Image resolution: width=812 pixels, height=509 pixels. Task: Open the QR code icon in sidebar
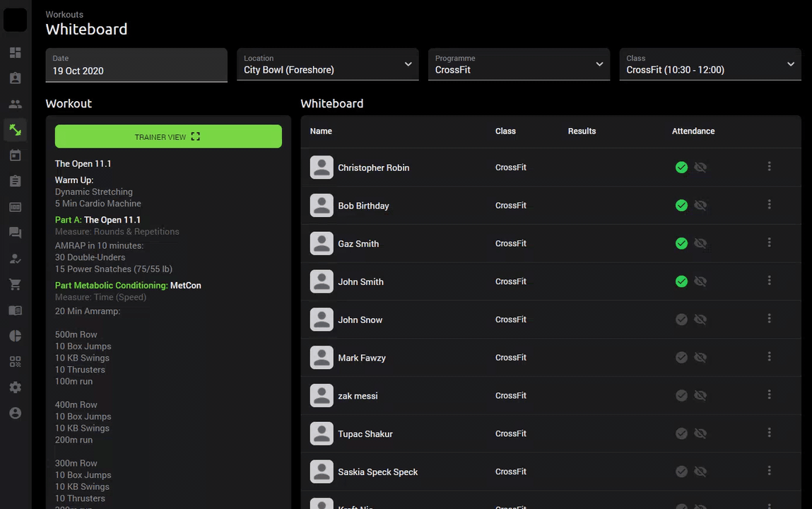click(x=15, y=362)
